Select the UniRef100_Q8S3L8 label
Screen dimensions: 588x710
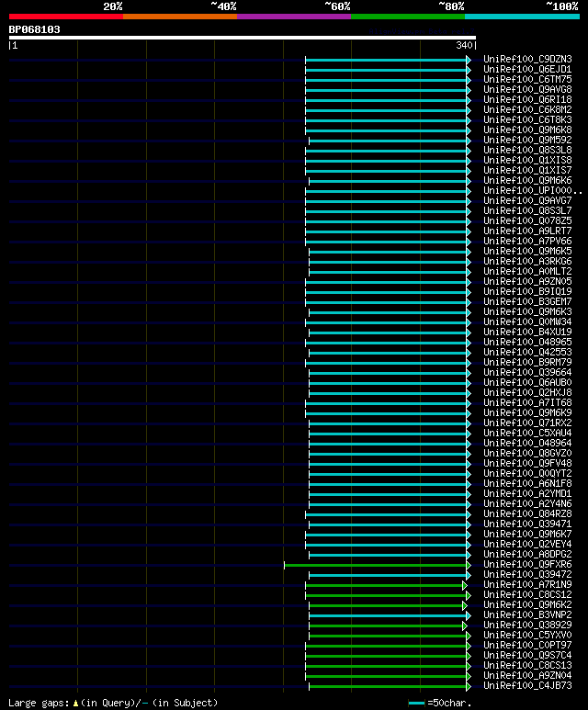coord(527,150)
